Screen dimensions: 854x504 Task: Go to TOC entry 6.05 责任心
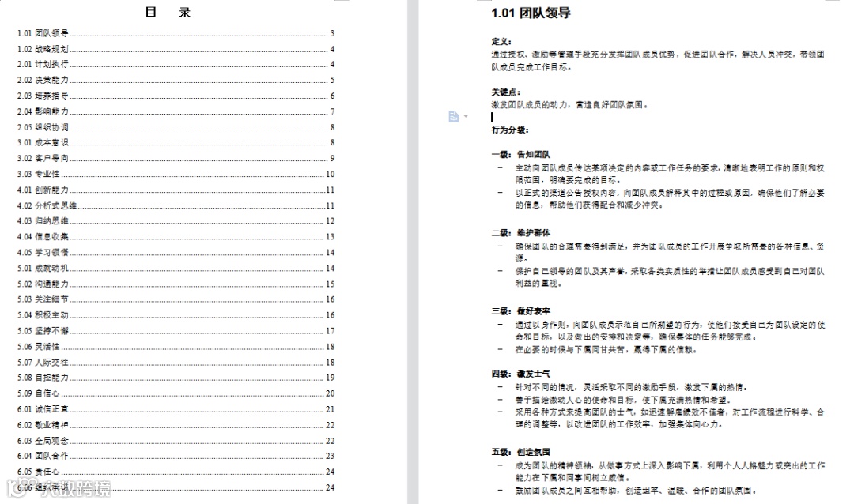(x=176, y=472)
